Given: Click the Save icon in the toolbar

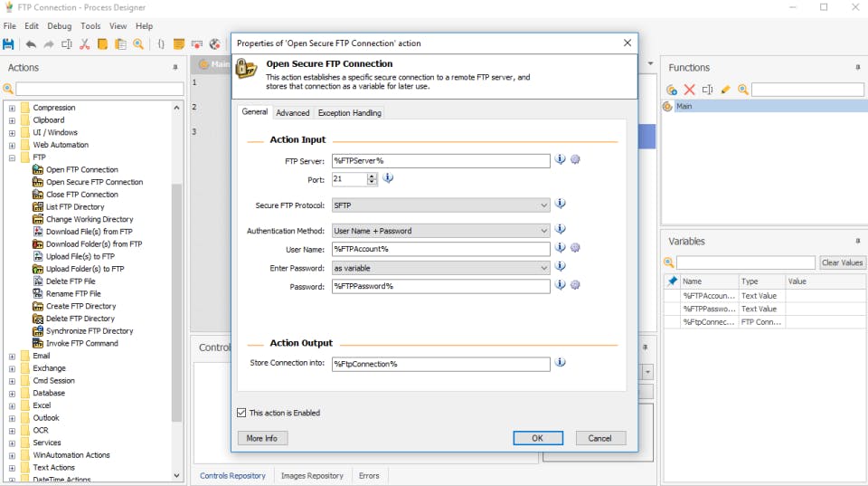Looking at the screenshot, I should point(8,44).
